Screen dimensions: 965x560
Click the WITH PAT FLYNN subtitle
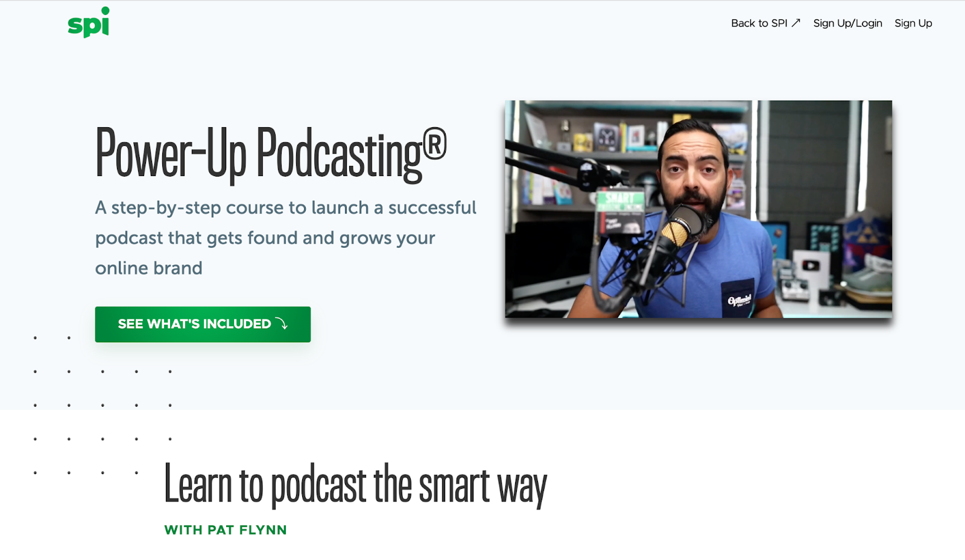[x=226, y=530]
